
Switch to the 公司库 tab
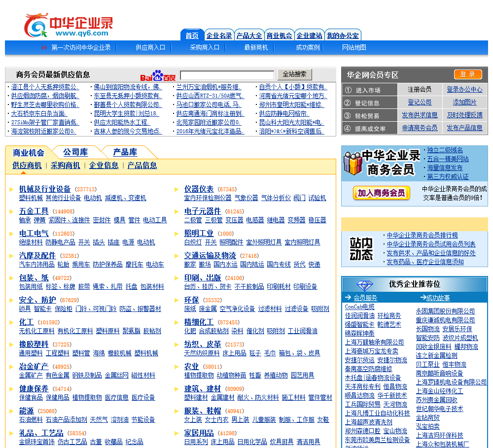(x=75, y=152)
